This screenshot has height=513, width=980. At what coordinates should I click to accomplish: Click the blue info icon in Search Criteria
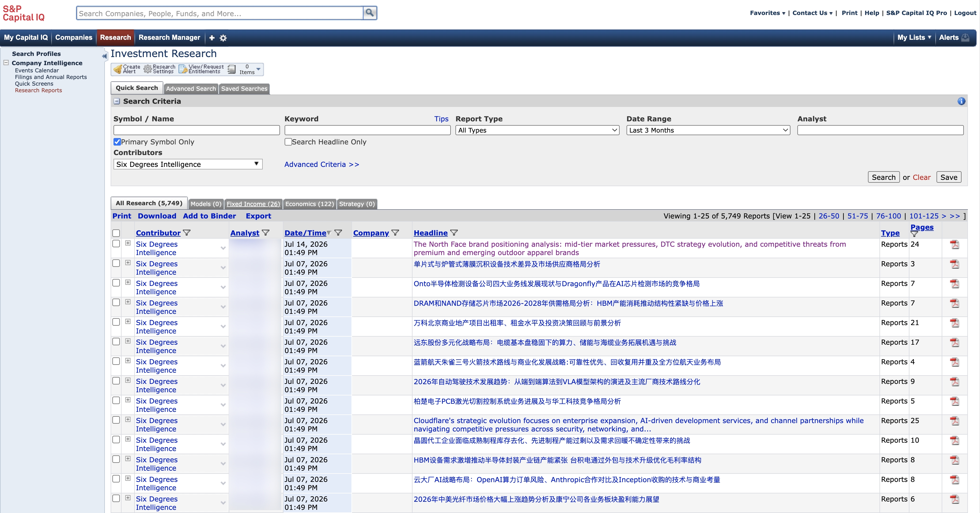(x=961, y=101)
